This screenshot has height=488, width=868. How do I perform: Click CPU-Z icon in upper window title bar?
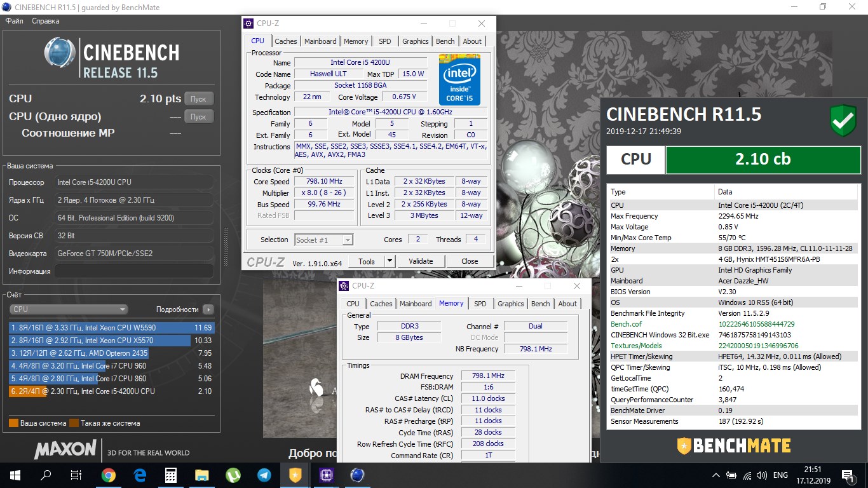(249, 24)
